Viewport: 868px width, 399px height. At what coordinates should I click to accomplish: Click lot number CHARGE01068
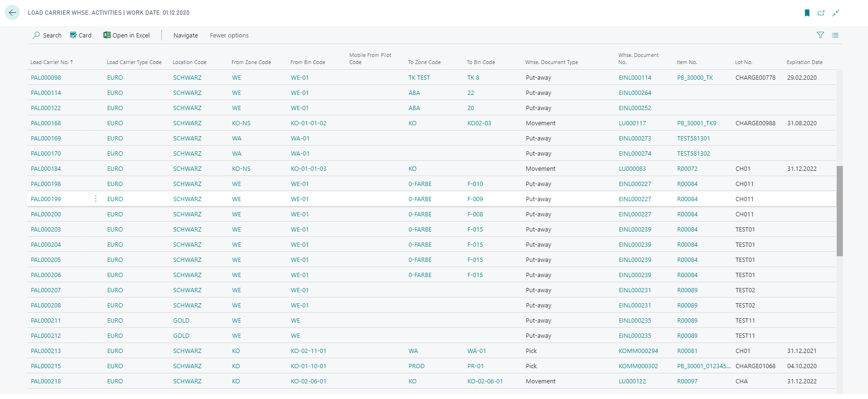(756, 366)
